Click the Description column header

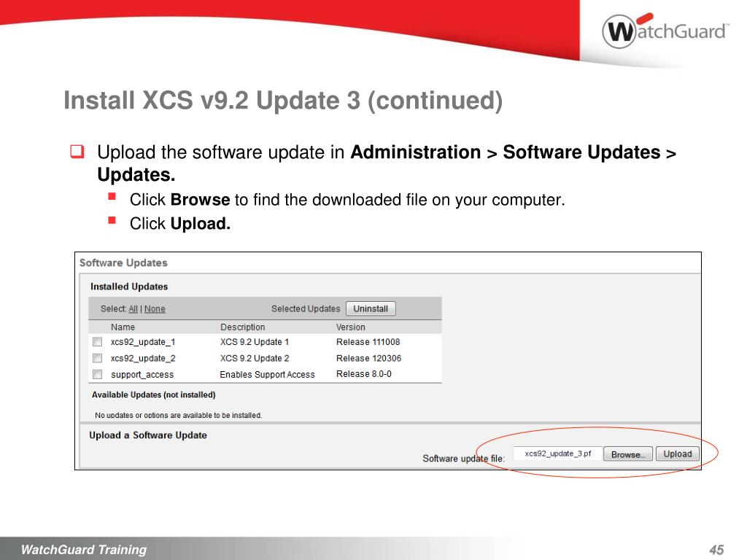(242, 327)
